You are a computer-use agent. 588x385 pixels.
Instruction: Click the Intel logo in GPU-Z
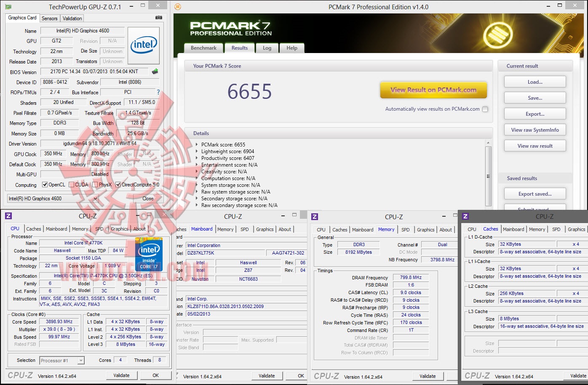[x=144, y=45]
